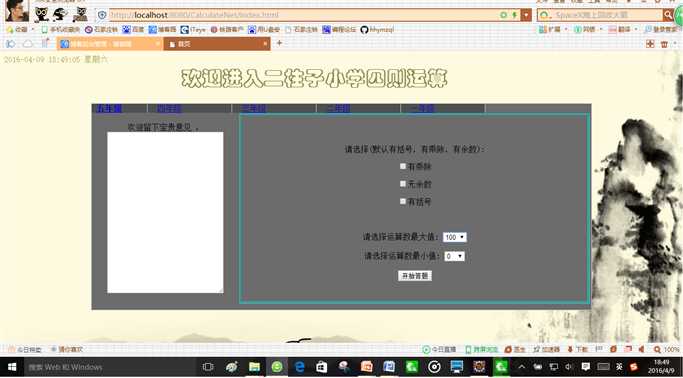The image size is (683, 378).
Task: Switch to the orange first browser tab
Action: click(110, 44)
